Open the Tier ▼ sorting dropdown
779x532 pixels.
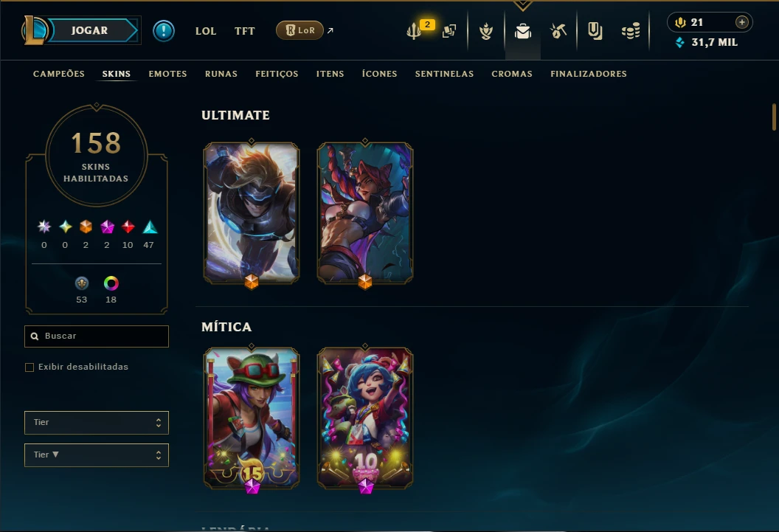point(97,455)
